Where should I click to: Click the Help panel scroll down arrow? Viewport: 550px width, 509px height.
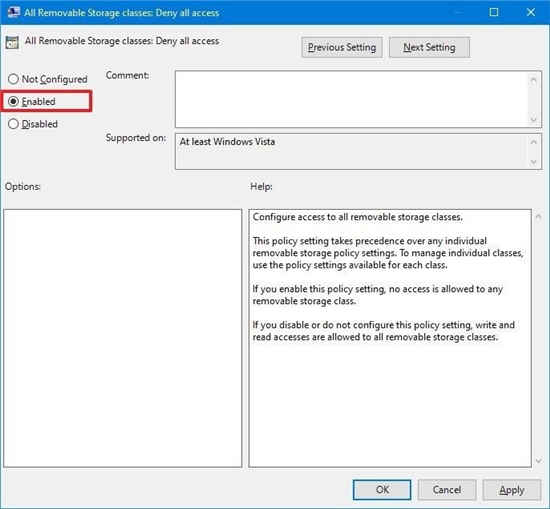point(538,461)
